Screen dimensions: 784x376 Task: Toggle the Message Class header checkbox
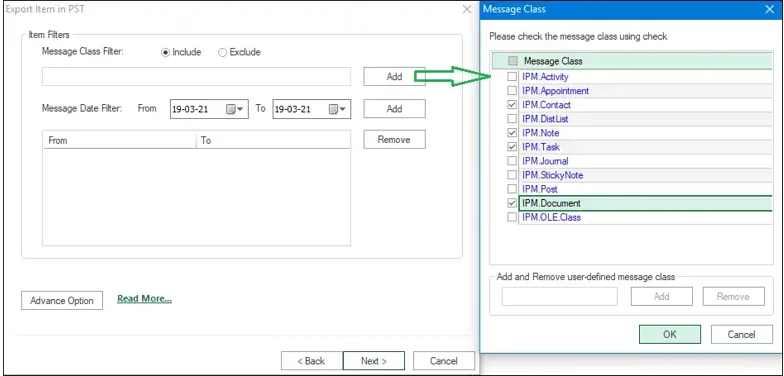click(x=512, y=61)
